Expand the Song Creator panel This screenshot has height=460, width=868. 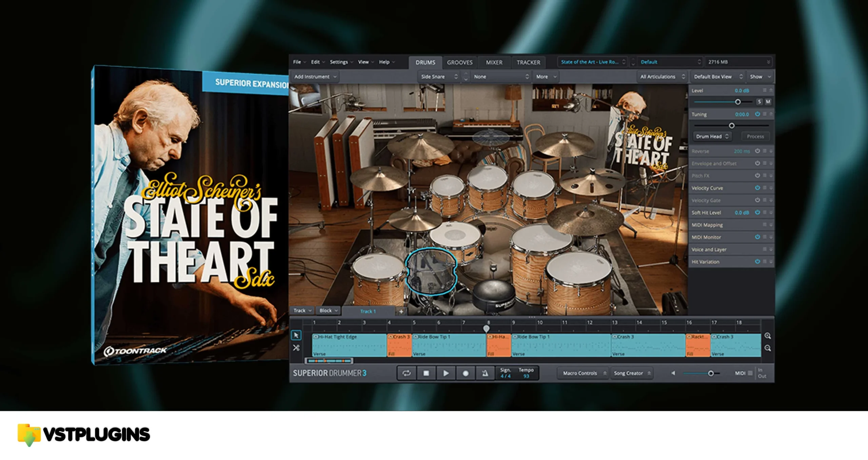tap(632, 373)
